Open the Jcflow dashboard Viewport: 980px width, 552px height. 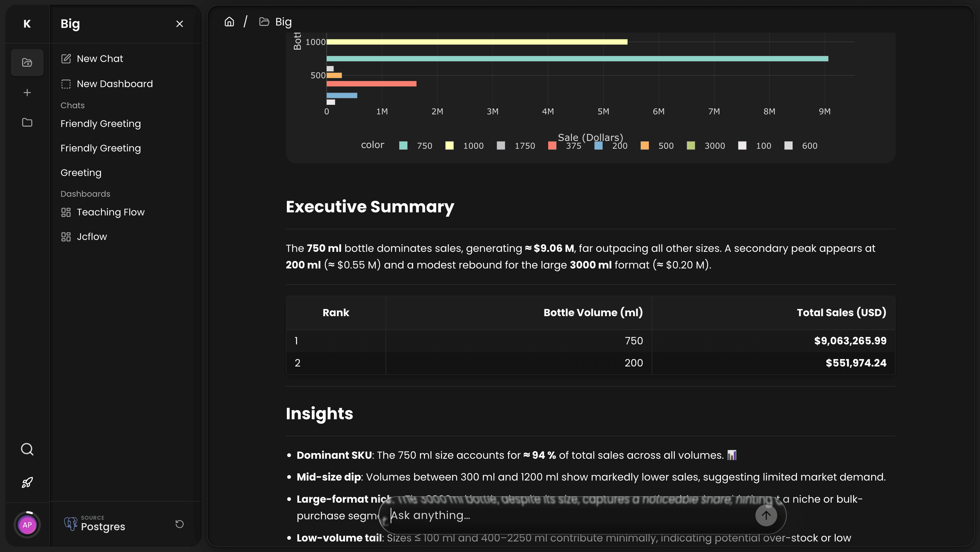click(92, 236)
